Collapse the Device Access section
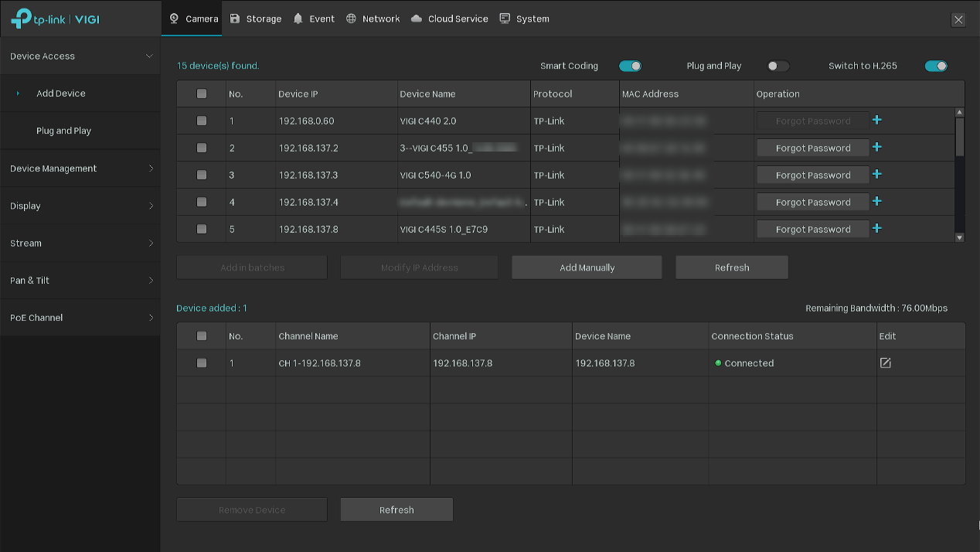Screen dimensions: 980x552 click(x=80, y=56)
